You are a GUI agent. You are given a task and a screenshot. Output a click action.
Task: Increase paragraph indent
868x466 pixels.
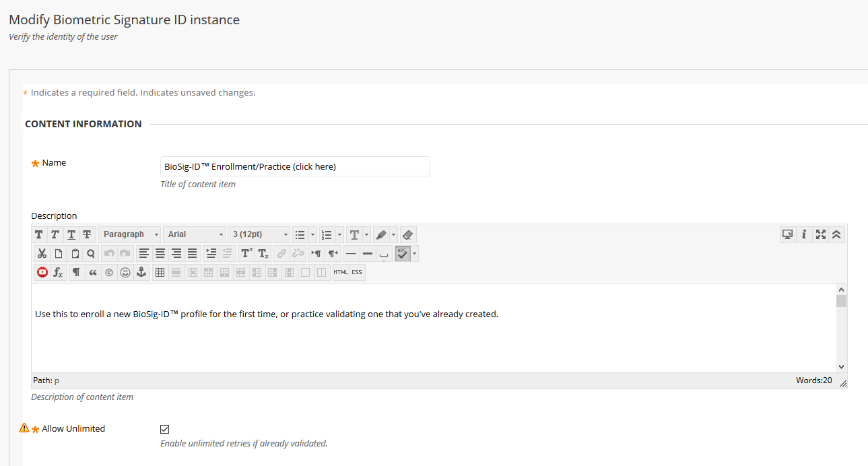(x=211, y=254)
